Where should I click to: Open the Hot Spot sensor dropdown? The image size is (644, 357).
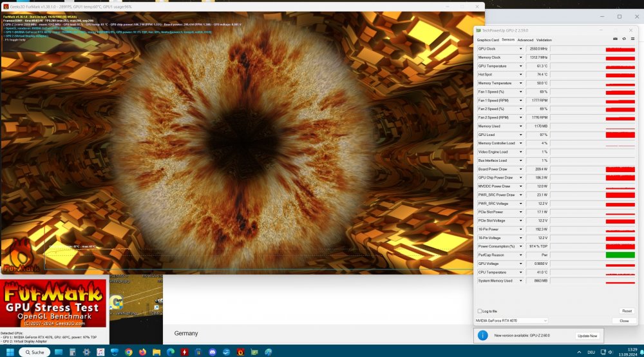(521, 75)
